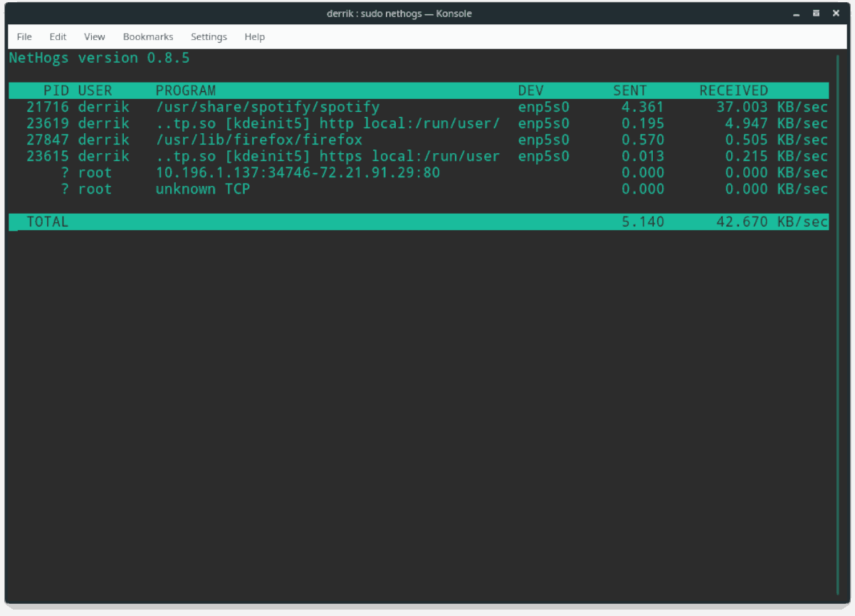
Task: Click the NetHogs version text
Action: (x=98, y=58)
